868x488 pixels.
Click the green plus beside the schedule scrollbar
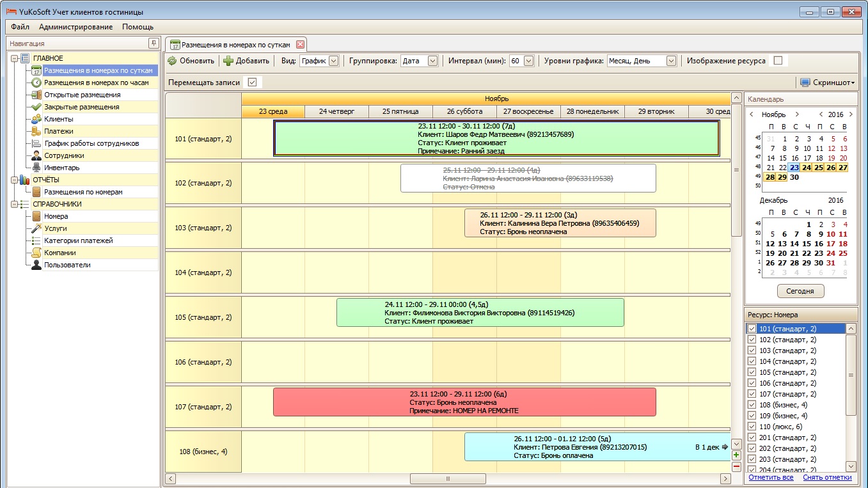coord(736,455)
